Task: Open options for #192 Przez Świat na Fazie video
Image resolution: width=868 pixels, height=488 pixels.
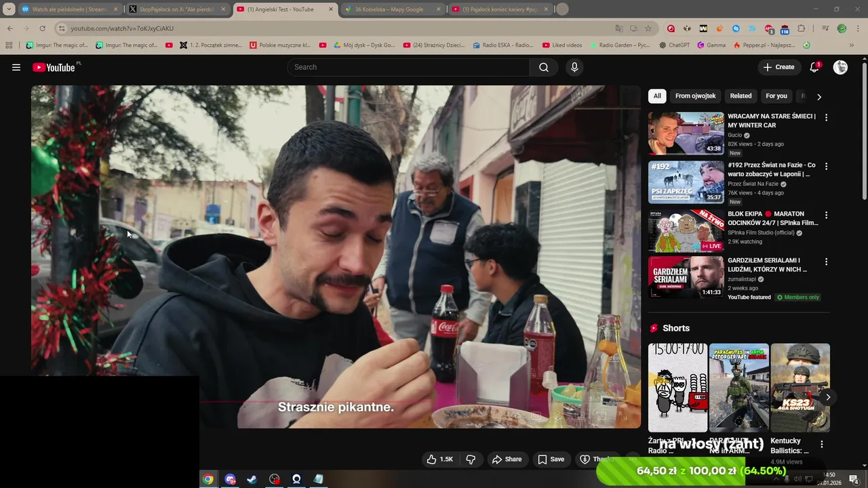Action: point(826,166)
